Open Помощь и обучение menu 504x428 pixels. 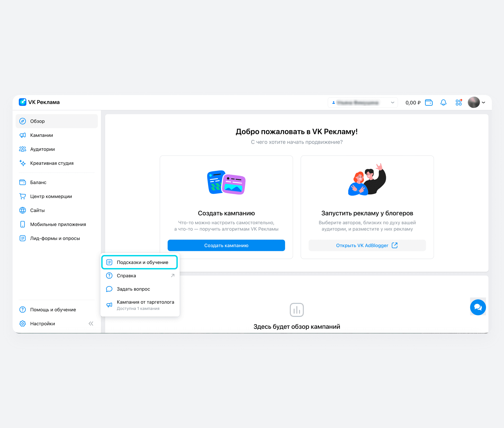(57, 310)
